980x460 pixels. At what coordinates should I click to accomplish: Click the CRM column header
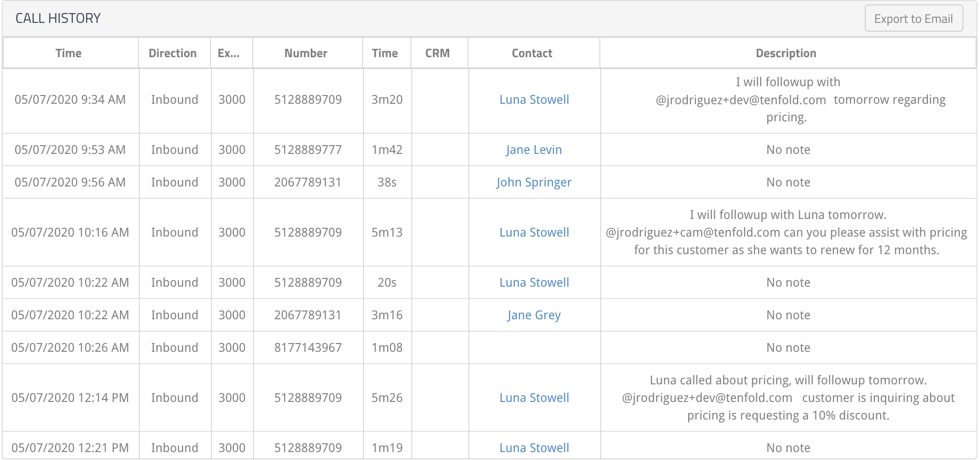pos(438,53)
